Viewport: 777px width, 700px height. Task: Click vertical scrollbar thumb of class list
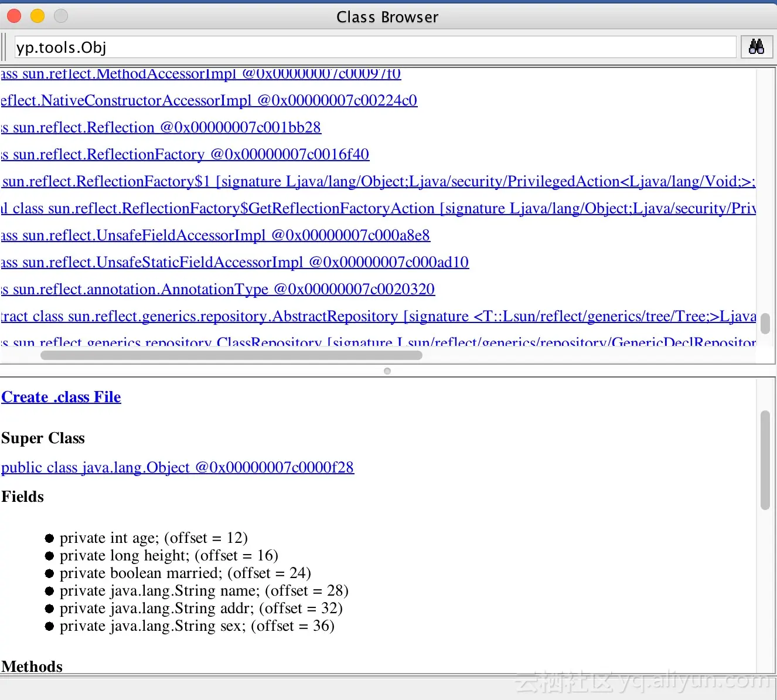(x=765, y=323)
